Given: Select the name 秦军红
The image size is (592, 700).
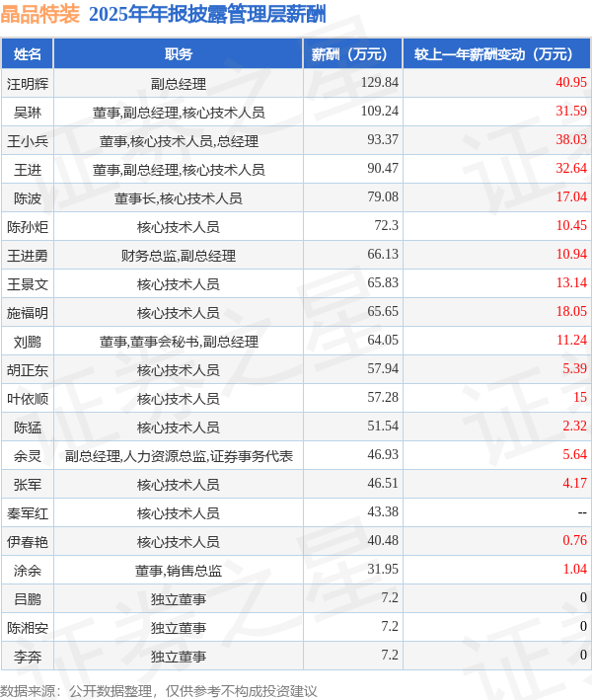Looking at the screenshot, I should tap(28, 513).
